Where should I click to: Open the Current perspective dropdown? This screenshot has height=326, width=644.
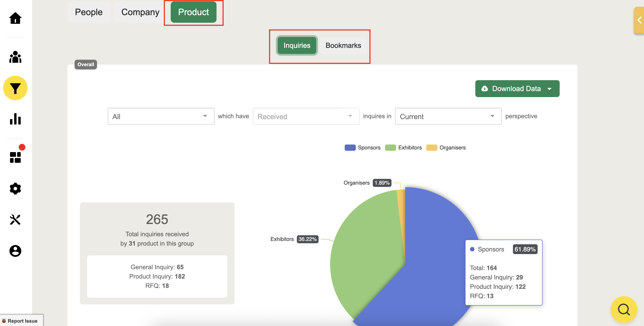448,116
